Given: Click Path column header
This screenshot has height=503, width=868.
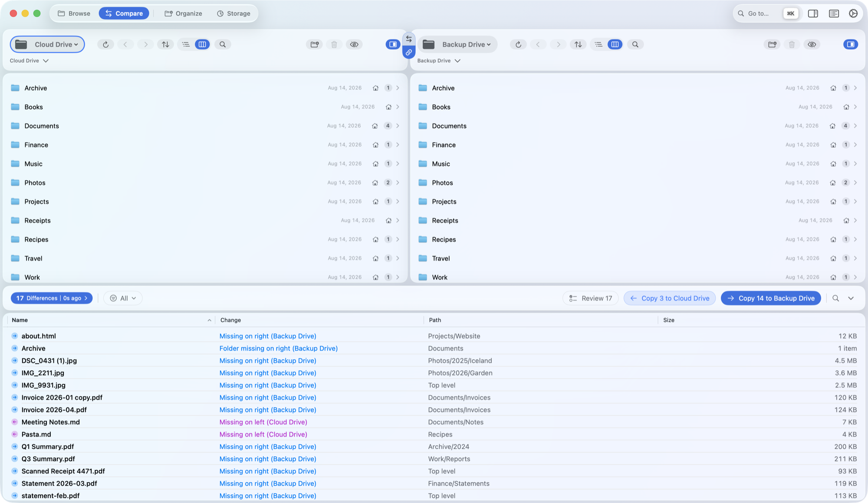Looking at the screenshot, I should point(541,320).
